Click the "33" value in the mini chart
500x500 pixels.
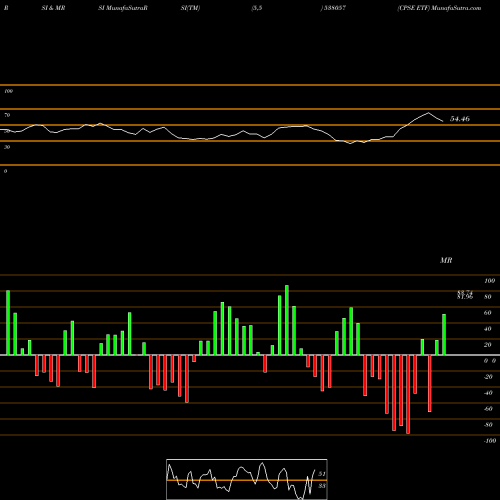pos(321,486)
